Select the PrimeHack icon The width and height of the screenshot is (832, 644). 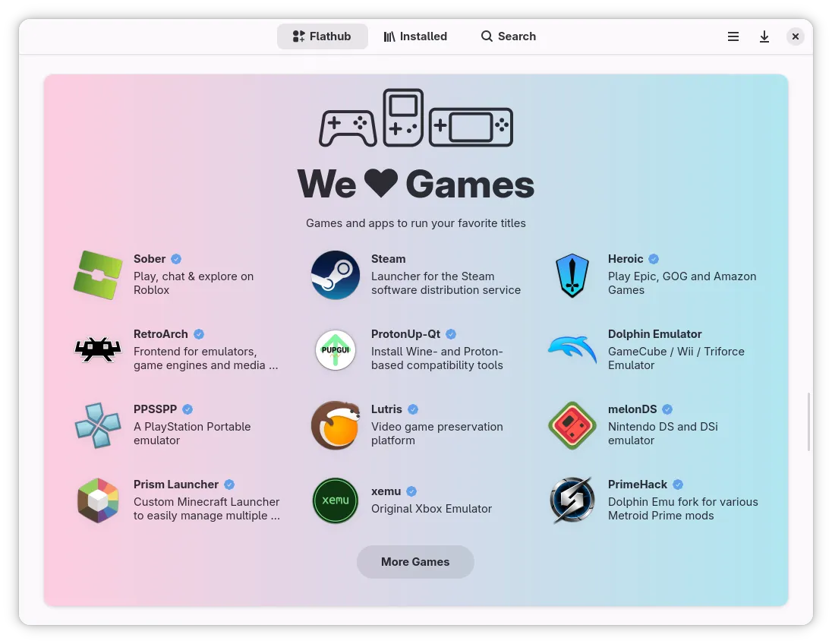(x=572, y=500)
